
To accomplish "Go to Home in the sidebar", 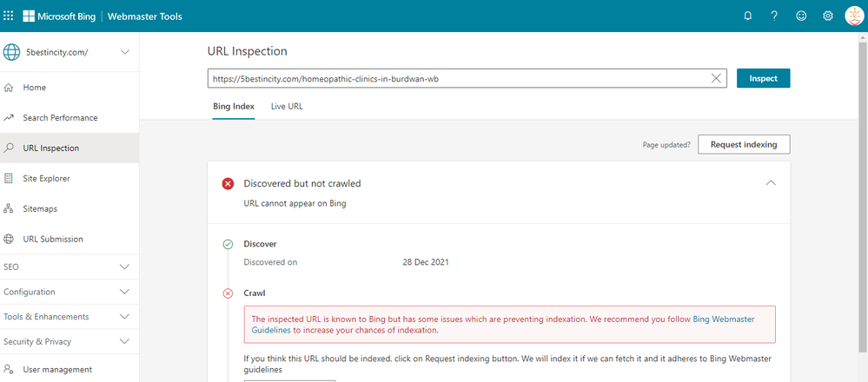I will pos(70,88).
